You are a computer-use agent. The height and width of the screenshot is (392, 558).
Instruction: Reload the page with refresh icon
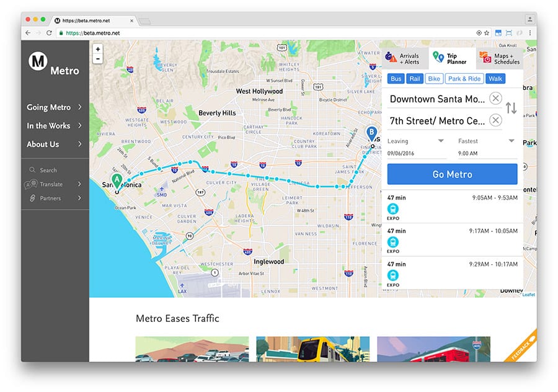click(x=49, y=33)
